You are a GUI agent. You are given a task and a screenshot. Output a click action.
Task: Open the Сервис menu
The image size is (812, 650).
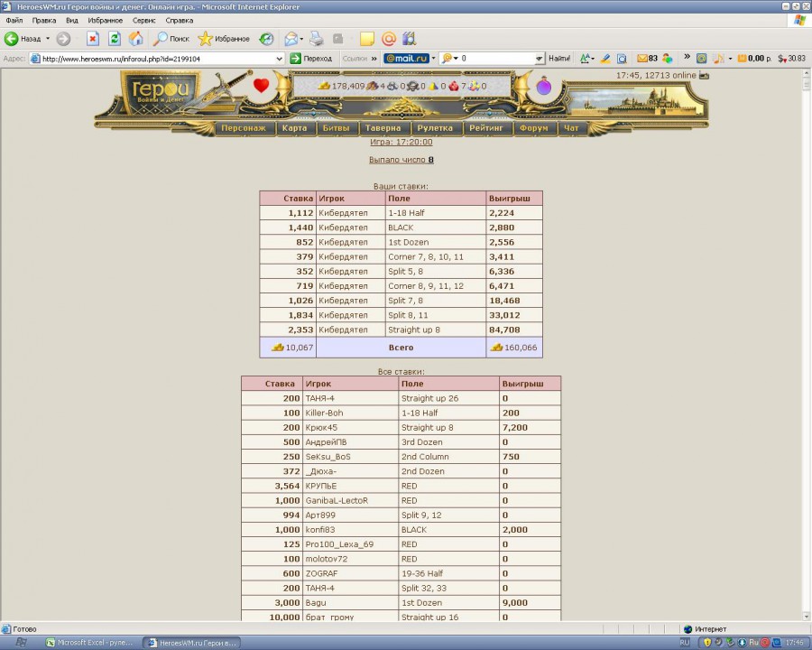pyautogui.click(x=143, y=20)
